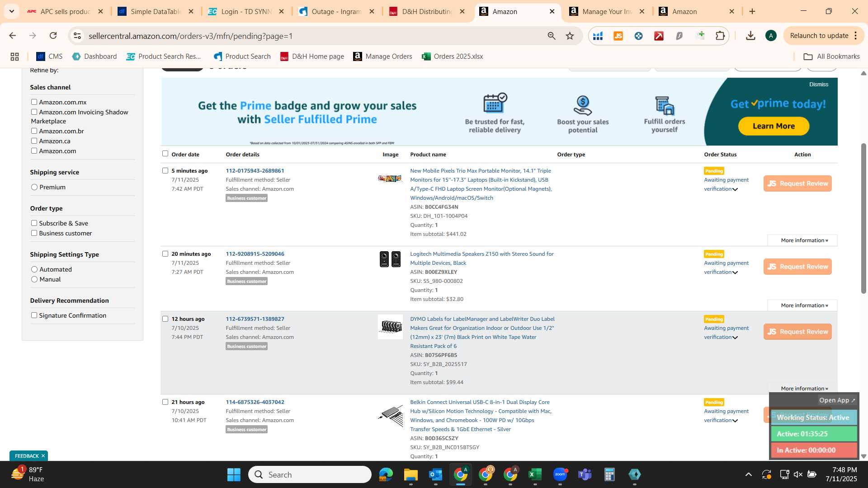Viewport: 868px width, 488px height.
Task: Check Subscribe & Save order type
Action: 34,223
